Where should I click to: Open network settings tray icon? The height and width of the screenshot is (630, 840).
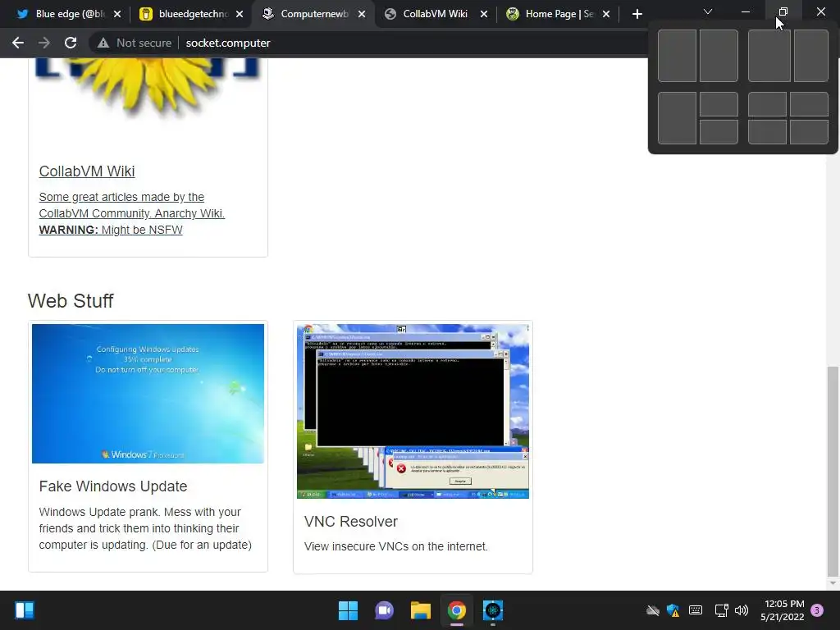[x=721, y=610]
